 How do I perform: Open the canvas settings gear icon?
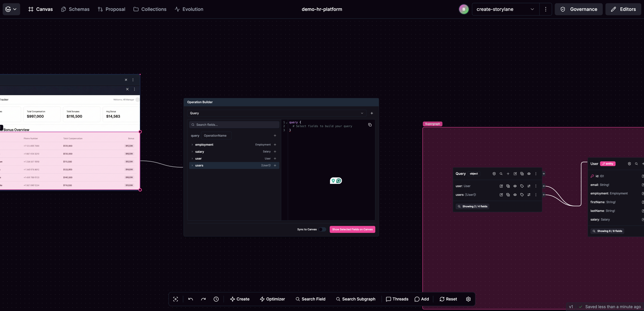click(x=468, y=299)
